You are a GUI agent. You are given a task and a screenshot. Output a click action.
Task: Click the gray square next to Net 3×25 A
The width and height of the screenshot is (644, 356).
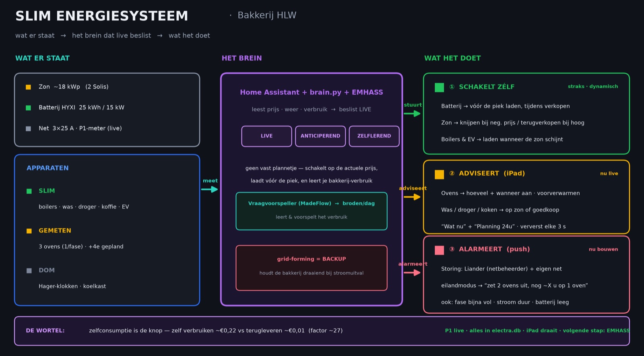[x=28, y=128]
